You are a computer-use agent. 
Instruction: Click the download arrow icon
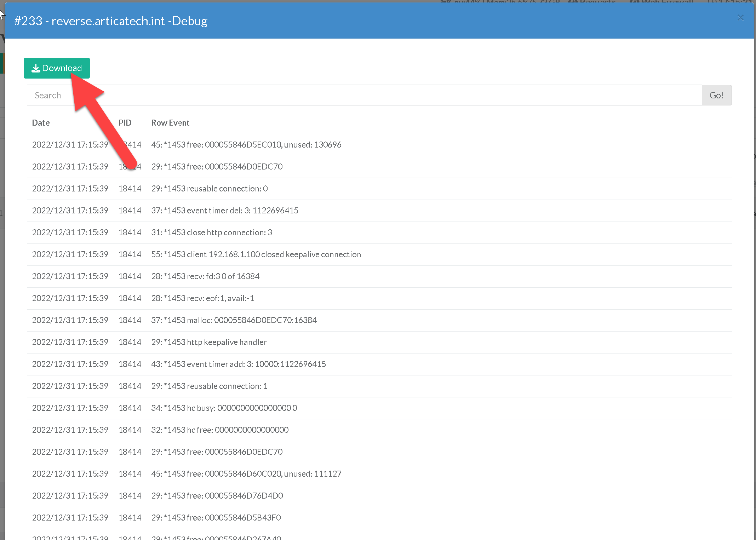[35, 68]
